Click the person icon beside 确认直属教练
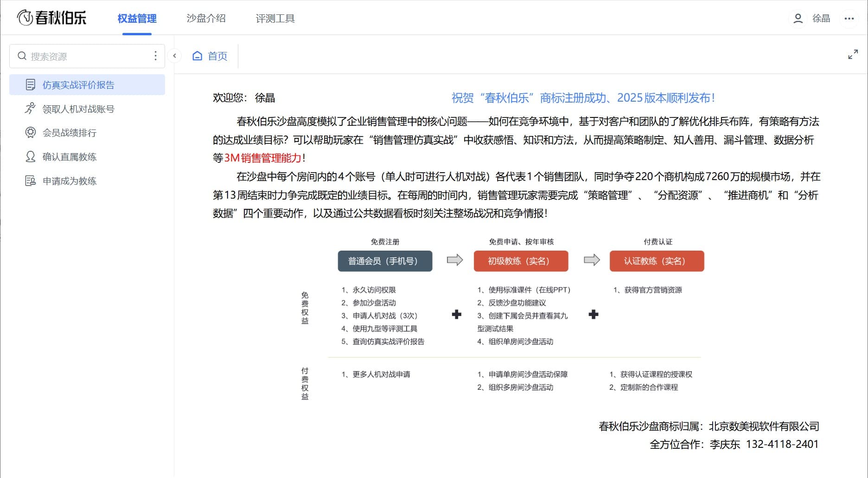868x478 pixels. point(30,157)
